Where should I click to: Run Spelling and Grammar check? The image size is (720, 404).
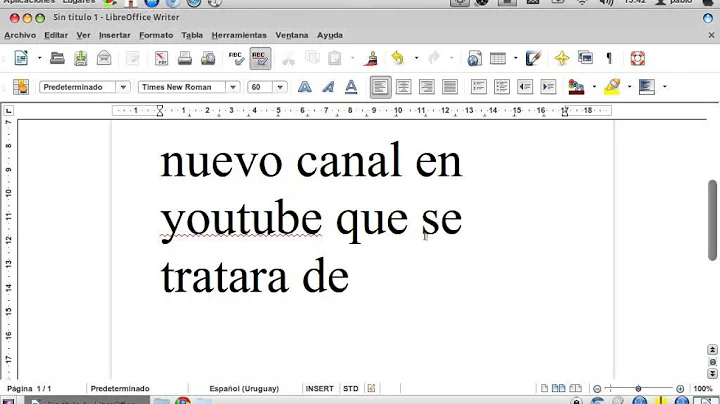[236, 58]
